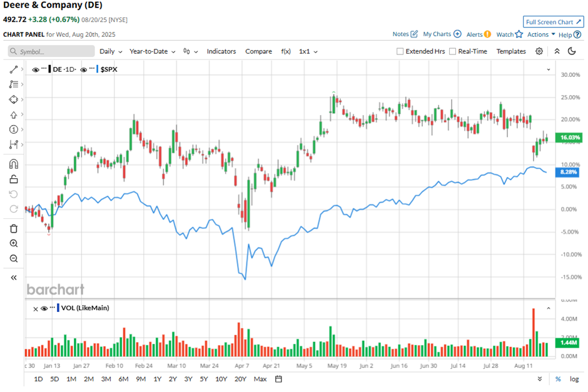Open the Actions dropdown menu

(541, 34)
